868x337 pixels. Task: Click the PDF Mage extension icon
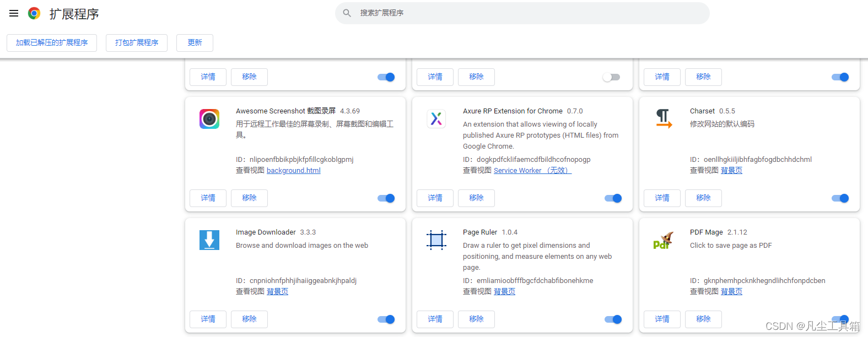point(664,240)
